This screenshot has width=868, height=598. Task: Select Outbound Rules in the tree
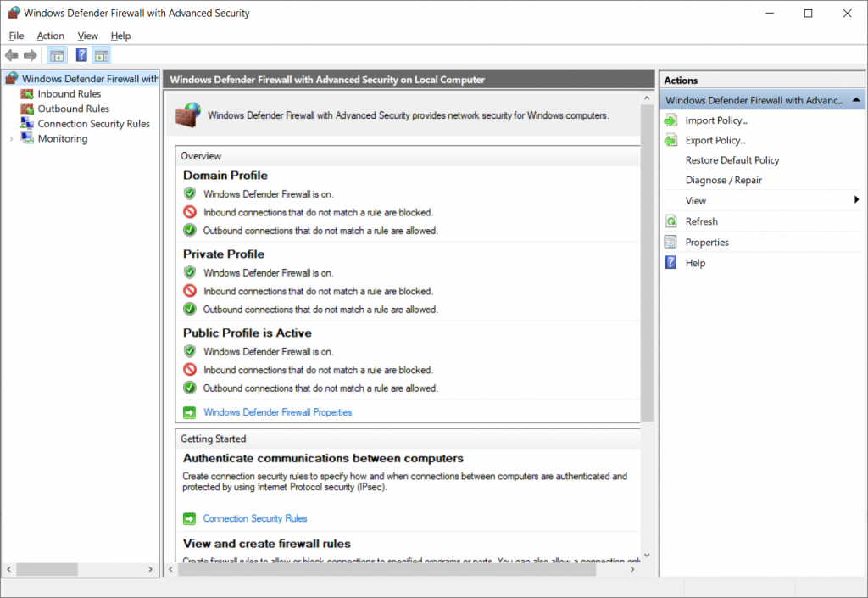pos(73,109)
